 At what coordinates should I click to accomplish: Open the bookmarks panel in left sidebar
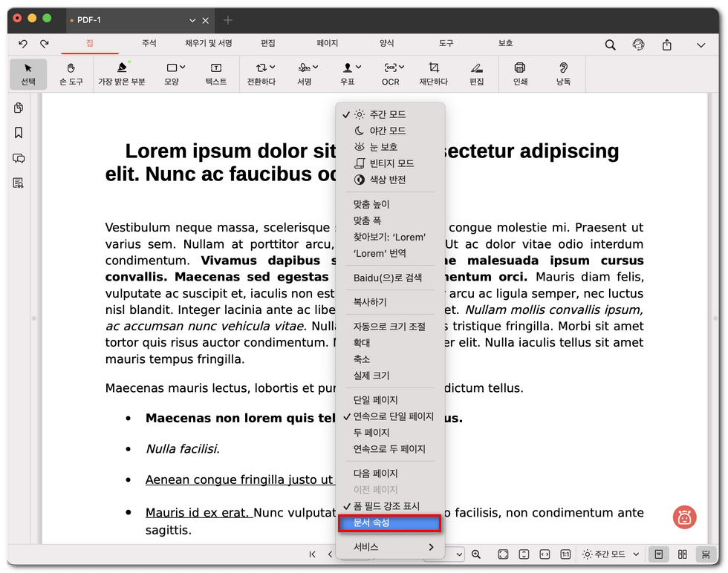(x=19, y=133)
